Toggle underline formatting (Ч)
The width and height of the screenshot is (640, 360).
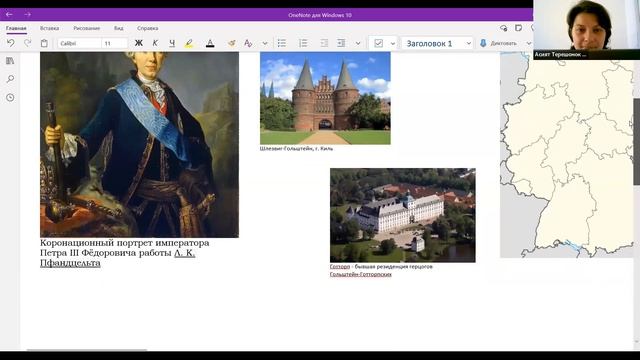point(172,43)
